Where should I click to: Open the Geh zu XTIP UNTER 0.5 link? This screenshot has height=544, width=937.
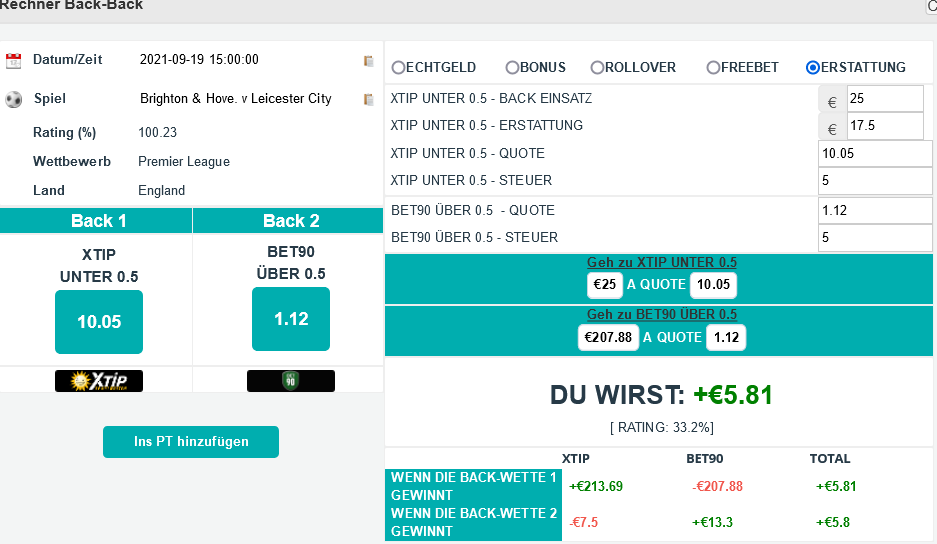tap(662, 262)
